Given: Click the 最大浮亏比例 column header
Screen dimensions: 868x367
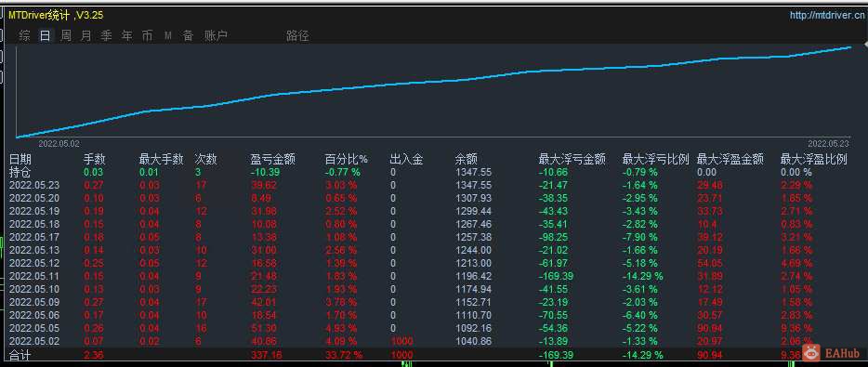Looking at the screenshot, I should coord(655,160).
